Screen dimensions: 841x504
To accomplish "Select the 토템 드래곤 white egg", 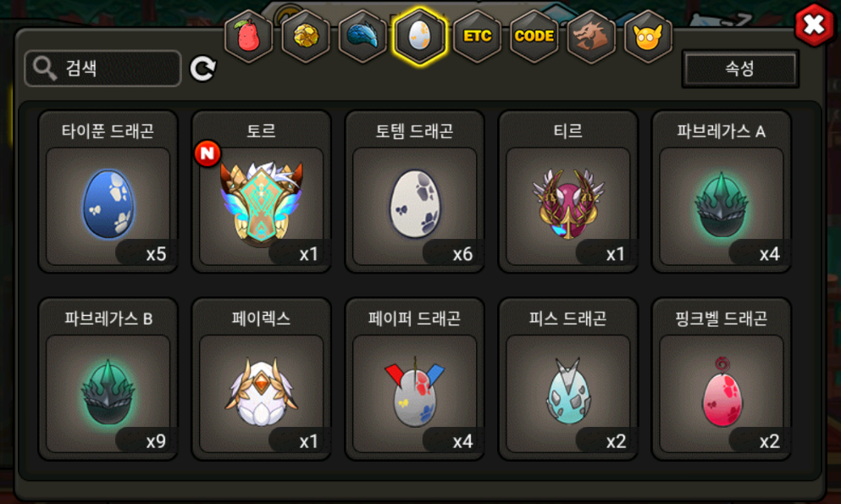I will click(415, 192).
